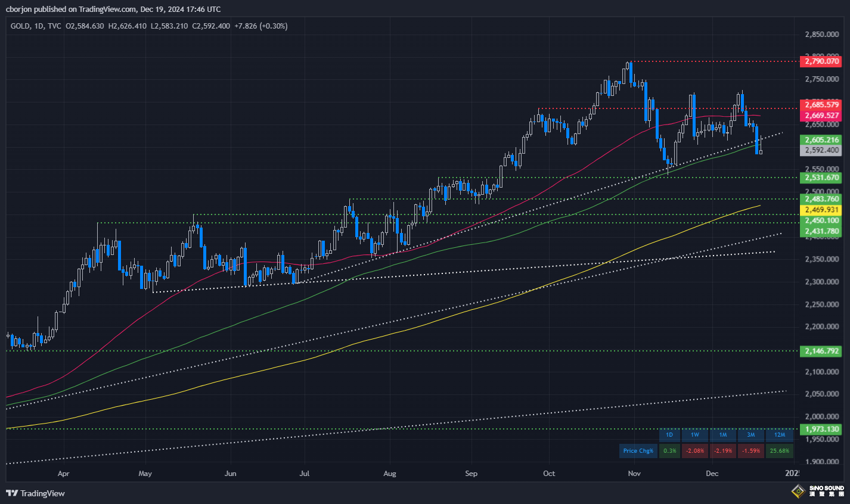Screen dimensions: 850x504
Task: Click the -2.08% weekly change cell
Action: click(695, 451)
